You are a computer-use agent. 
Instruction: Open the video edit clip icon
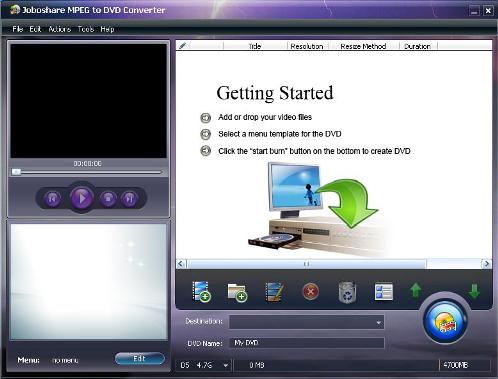pyautogui.click(x=274, y=292)
